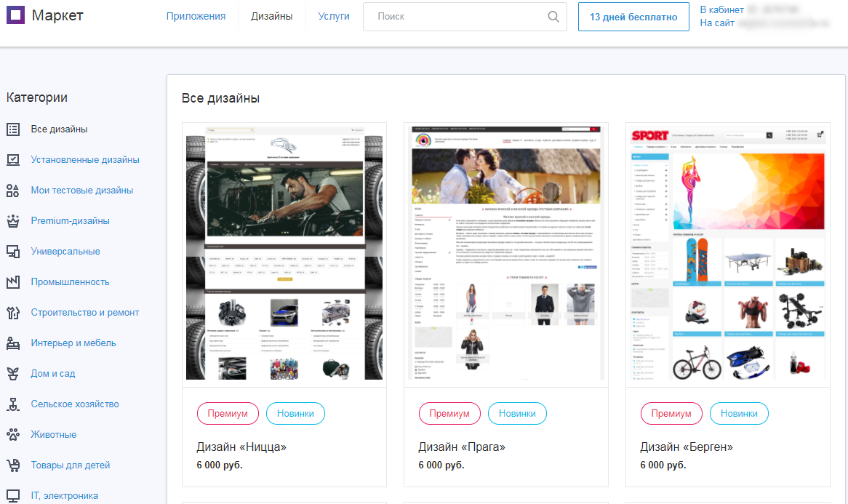848x504 pixels.
Task: Open the В кабинет link
Action: click(x=721, y=10)
